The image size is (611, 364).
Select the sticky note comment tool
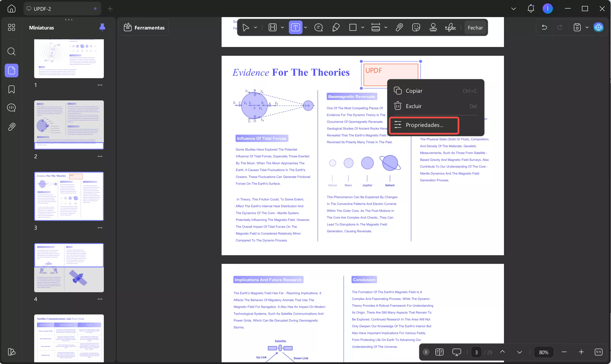point(318,28)
